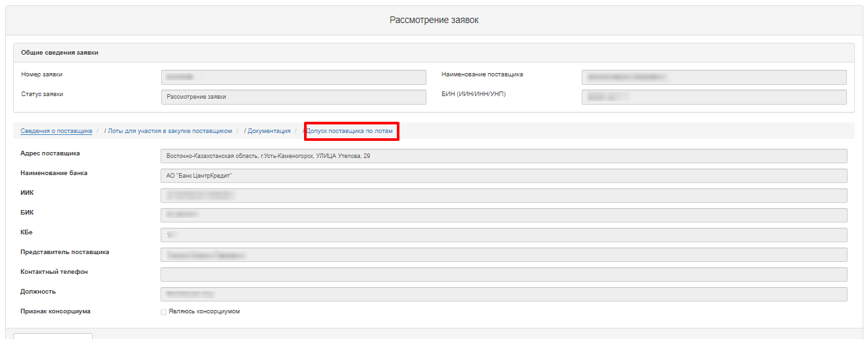Switch to Лоты для участия в закупке поставщиком
This screenshot has height=339, width=868.
[x=170, y=131]
